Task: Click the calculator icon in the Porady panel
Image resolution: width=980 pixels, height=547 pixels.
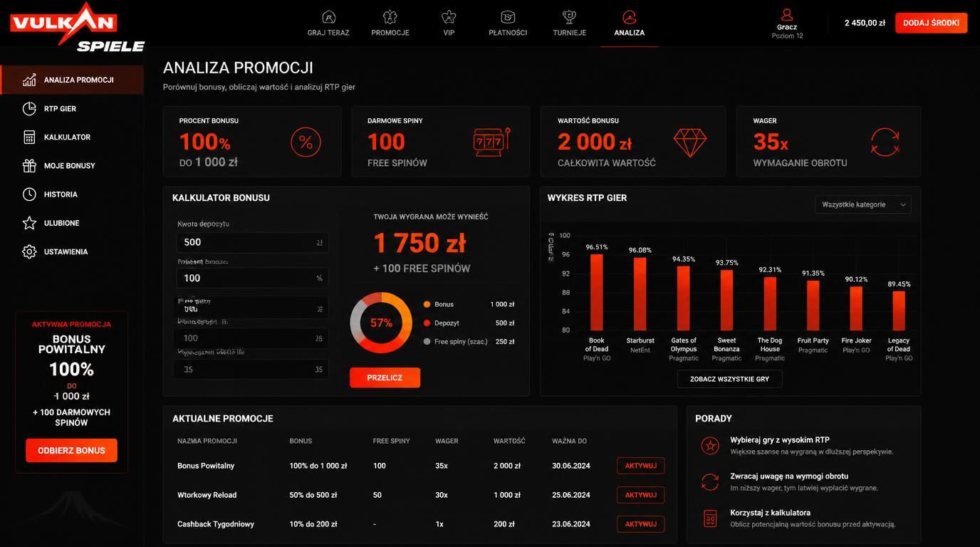Action: point(710,519)
